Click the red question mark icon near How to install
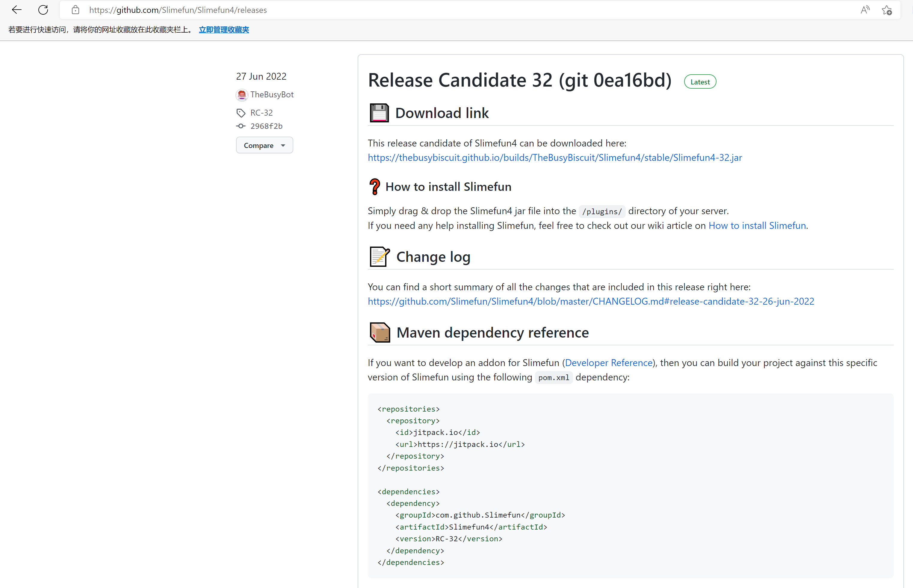Viewport: 913px width, 588px height. tap(375, 187)
